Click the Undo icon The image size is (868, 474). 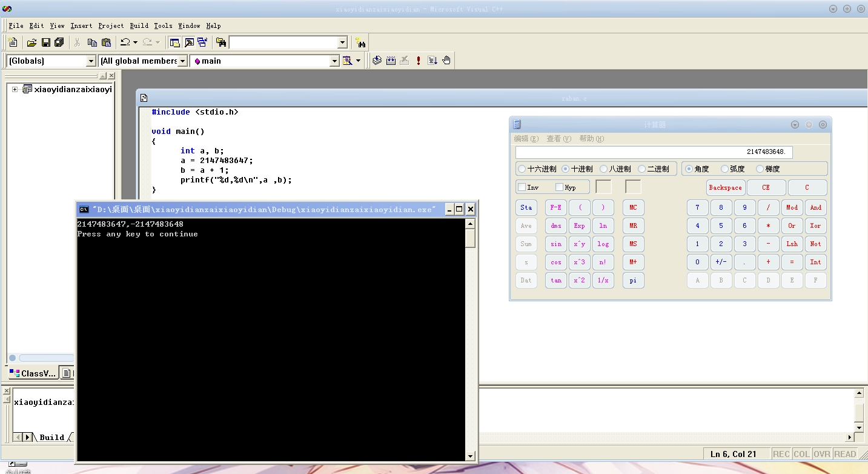(125, 42)
